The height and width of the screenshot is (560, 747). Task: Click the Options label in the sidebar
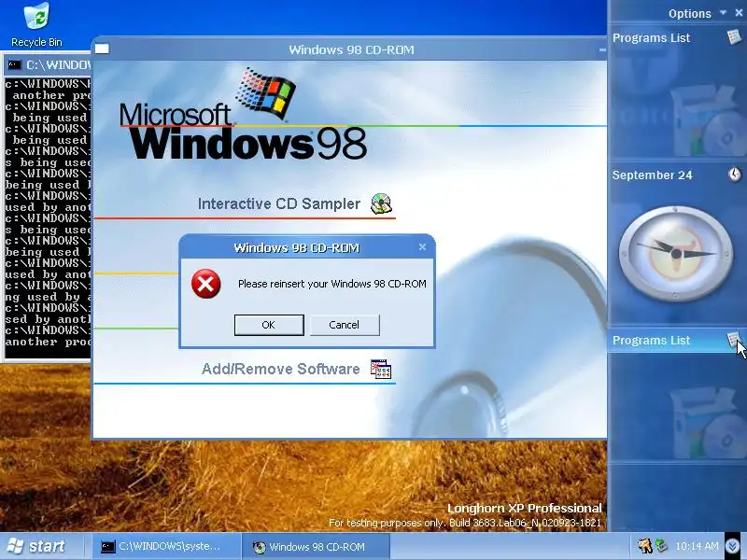689,13
